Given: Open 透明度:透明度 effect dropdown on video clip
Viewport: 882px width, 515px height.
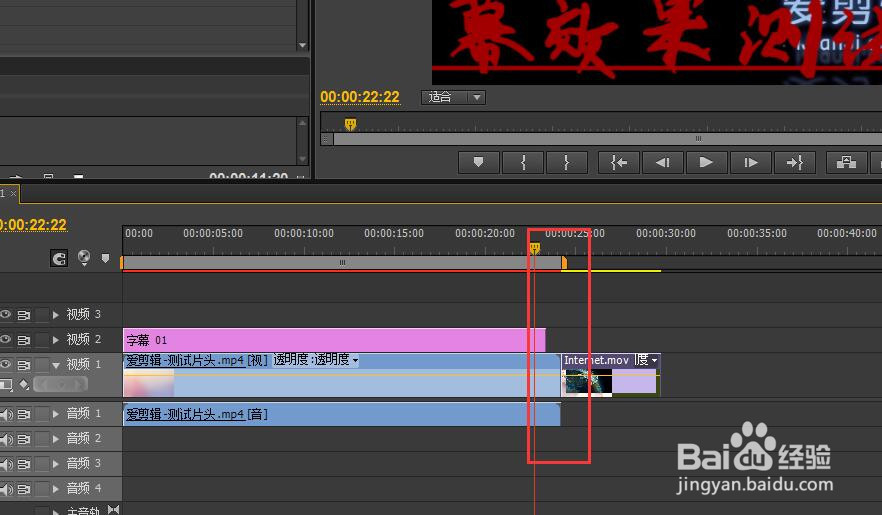Looking at the screenshot, I should pos(316,360).
